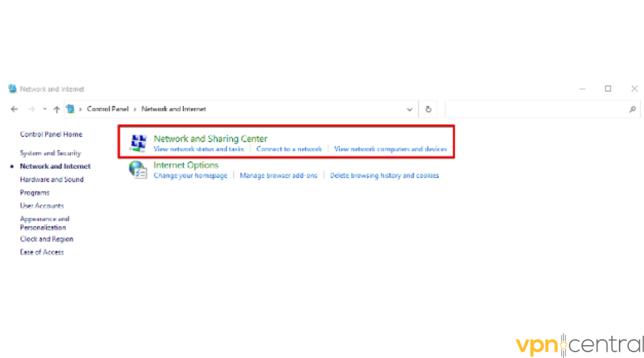Click the Internet Options globe icon

coord(138,170)
